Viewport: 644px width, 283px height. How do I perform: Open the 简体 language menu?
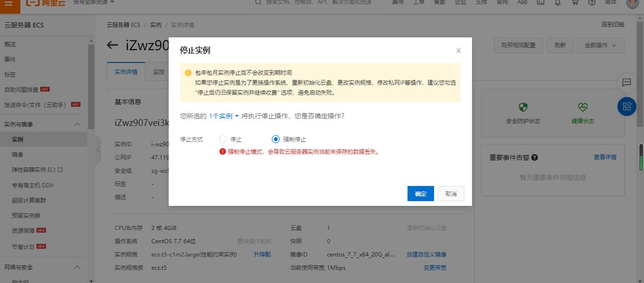(x=611, y=2)
